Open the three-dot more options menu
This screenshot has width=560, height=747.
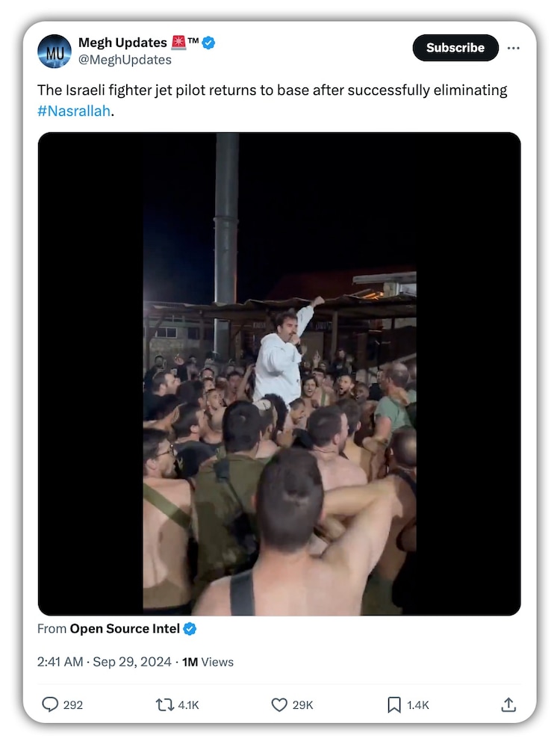(513, 48)
